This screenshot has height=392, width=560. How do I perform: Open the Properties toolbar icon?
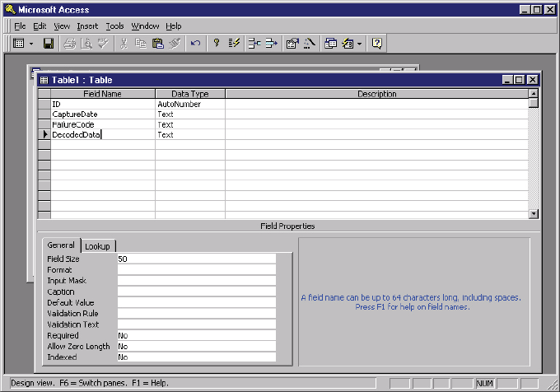coord(292,44)
